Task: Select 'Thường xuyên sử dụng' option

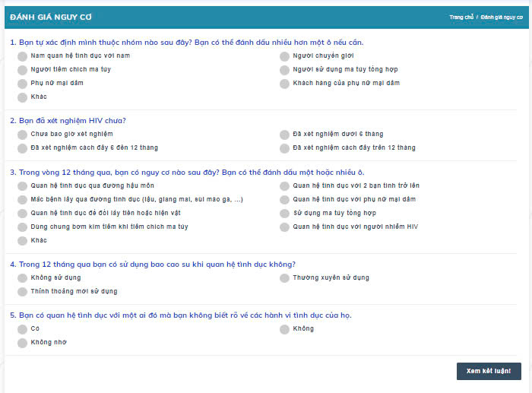Action: tap(284, 278)
